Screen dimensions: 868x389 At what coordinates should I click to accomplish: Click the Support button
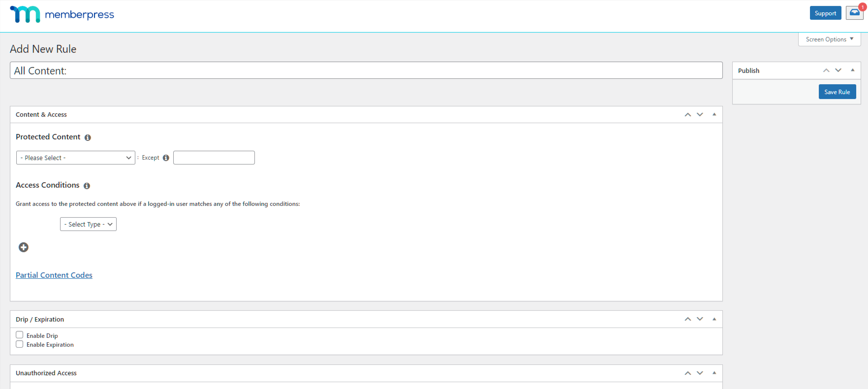click(x=825, y=13)
